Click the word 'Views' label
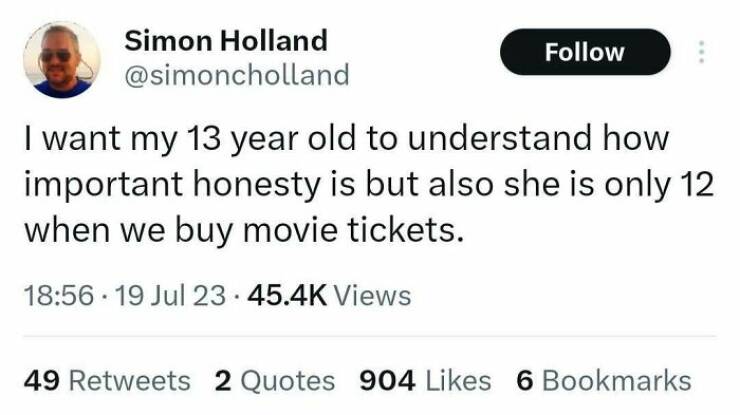 click(371, 296)
